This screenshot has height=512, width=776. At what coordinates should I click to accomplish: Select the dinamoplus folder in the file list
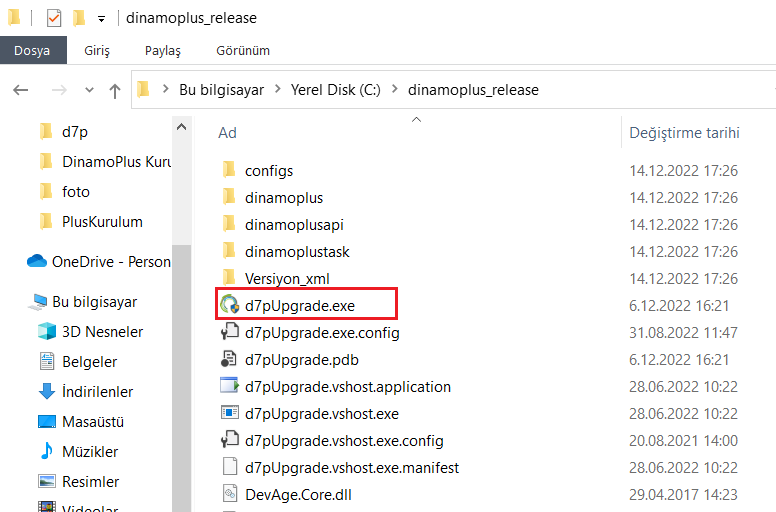click(284, 198)
